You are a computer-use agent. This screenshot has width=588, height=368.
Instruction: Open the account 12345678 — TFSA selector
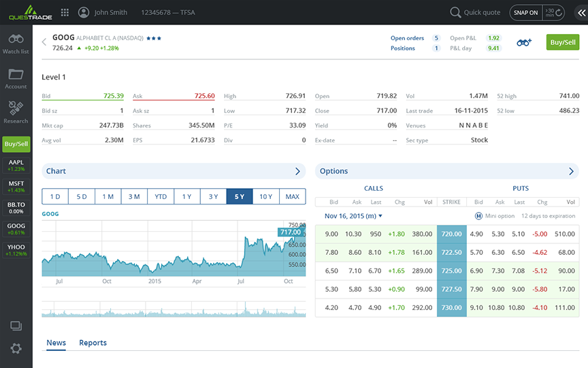168,12
